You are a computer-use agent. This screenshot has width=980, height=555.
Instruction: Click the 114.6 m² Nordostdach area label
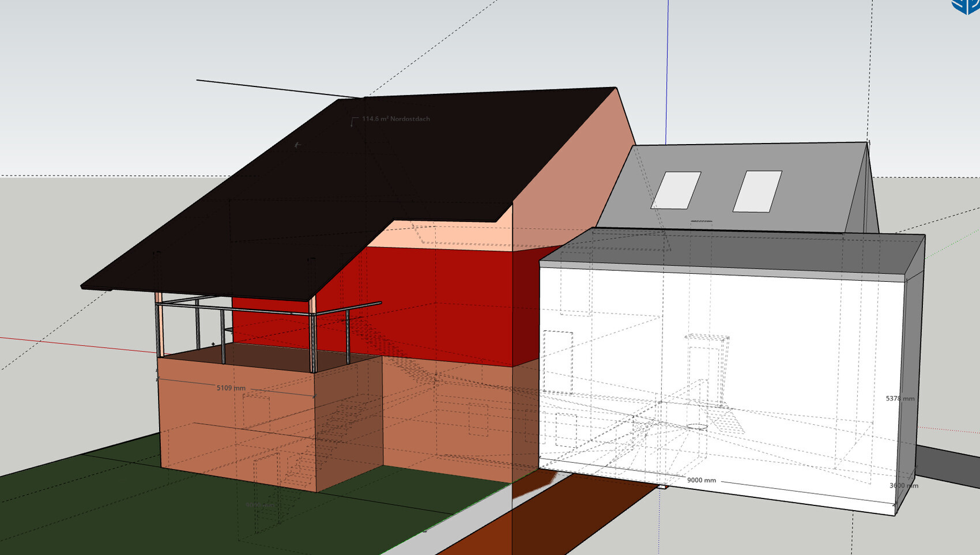click(x=395, y=119)
